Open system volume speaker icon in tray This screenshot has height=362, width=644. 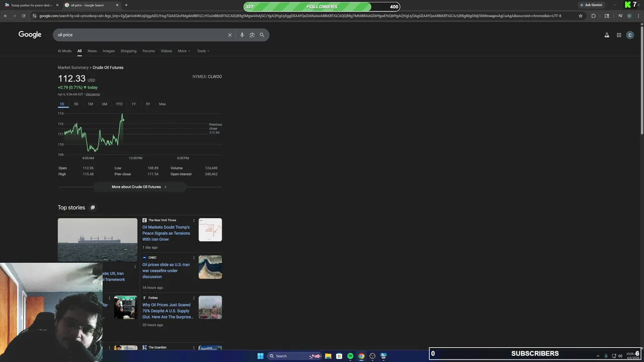pos(620,356)
